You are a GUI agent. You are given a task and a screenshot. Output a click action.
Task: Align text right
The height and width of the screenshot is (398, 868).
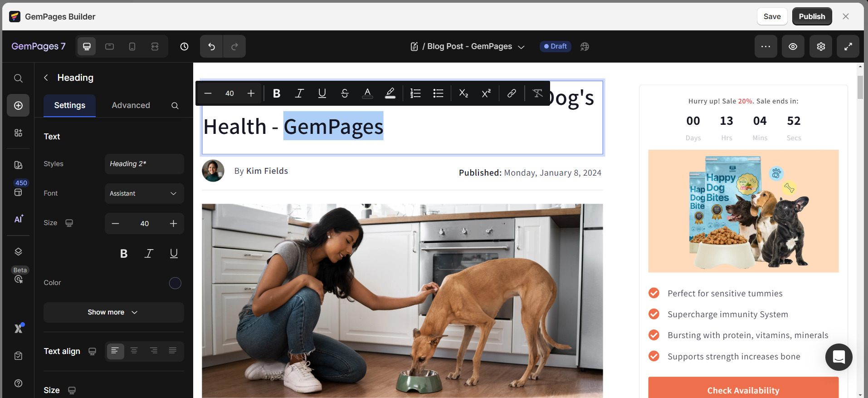154,351
